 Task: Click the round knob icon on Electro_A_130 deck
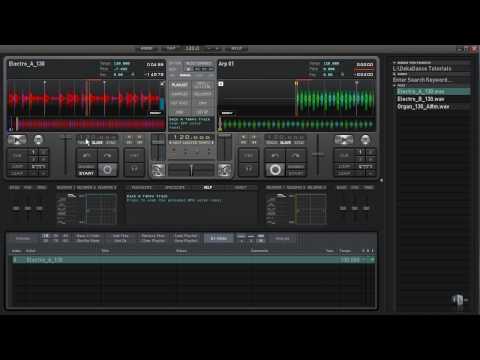click(38, 140)
